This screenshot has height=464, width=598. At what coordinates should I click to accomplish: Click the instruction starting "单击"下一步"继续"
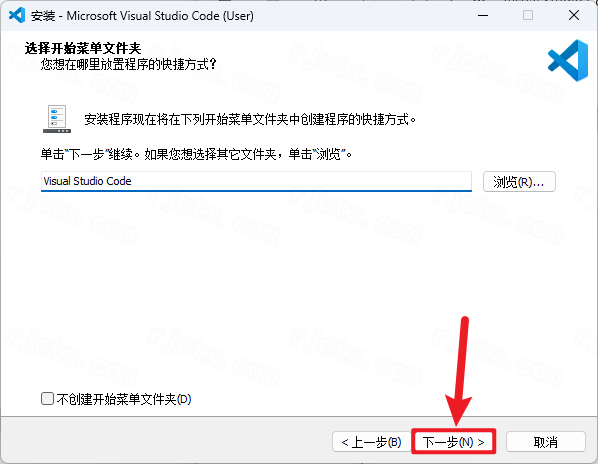196,154
